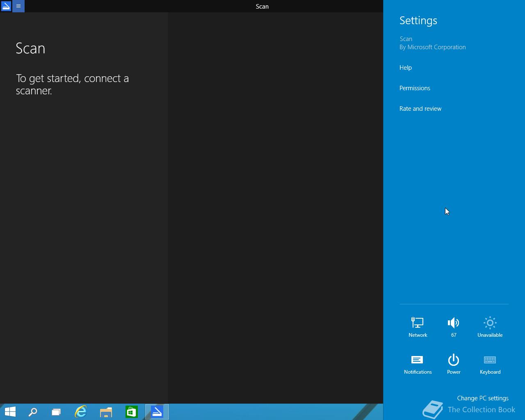Open Task View on the taskbar
The width and height of the screenshot is (525, 420).
pyautogui.click(x=56, y=412)
